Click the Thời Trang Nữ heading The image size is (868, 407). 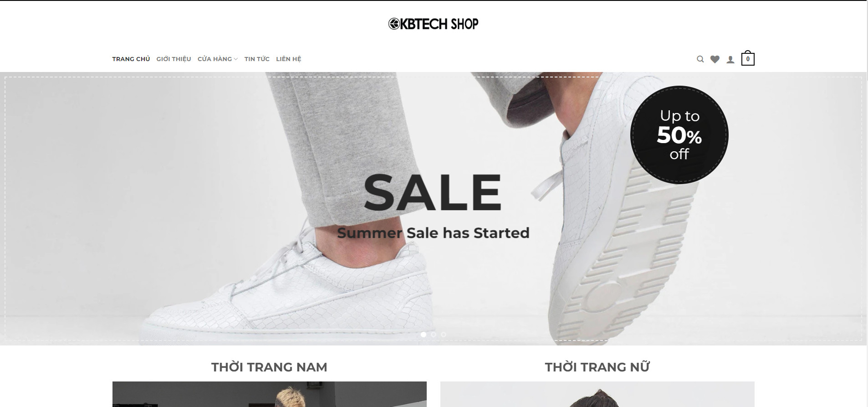pos(597,367)
